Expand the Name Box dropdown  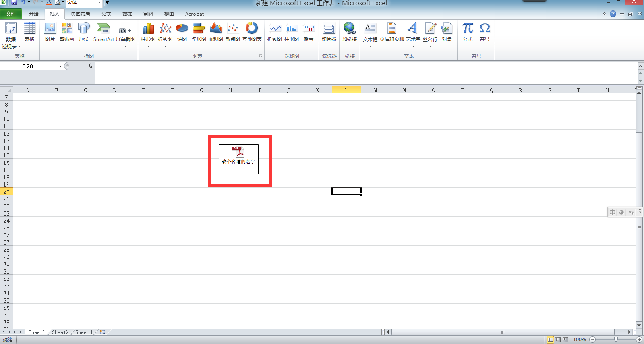point(60,66)
